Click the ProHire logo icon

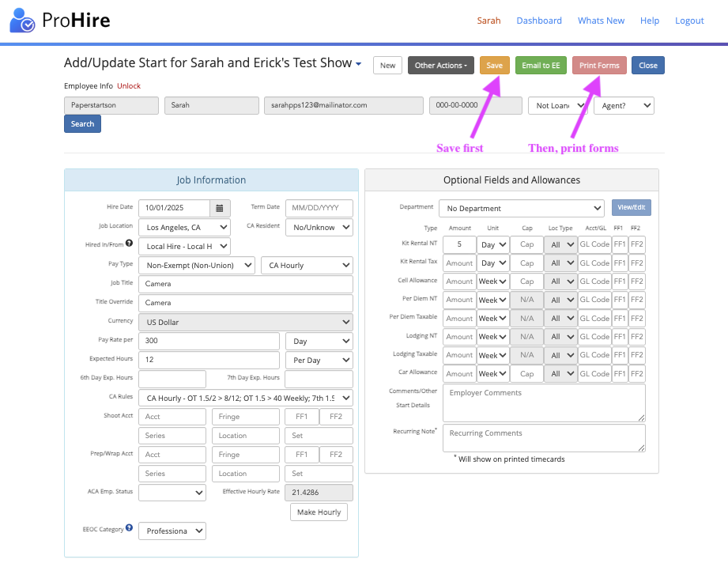22,20
